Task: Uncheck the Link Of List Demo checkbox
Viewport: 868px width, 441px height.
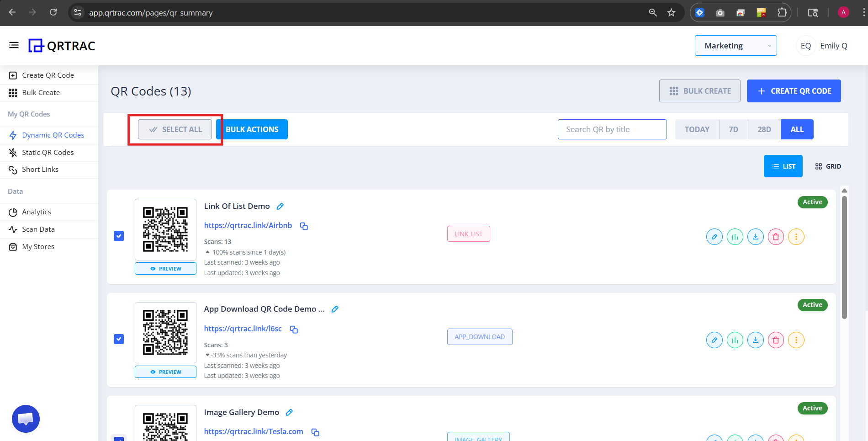Action: [x=119, y=236]
